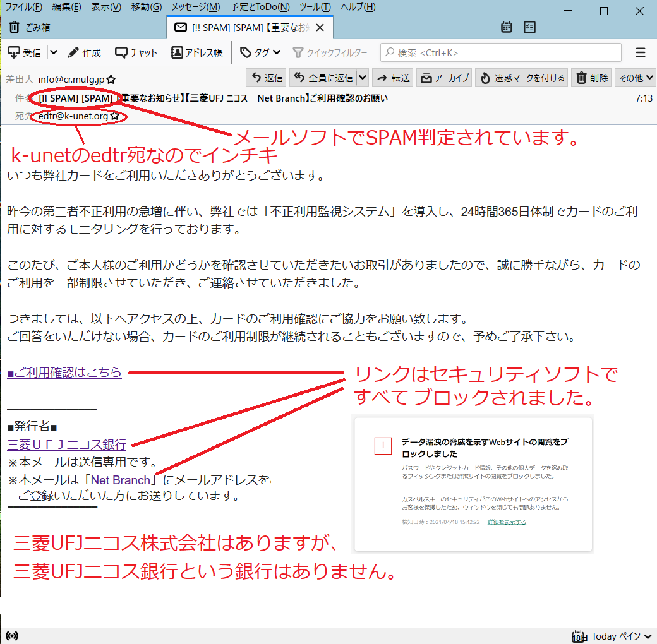Open the メッセージ menu

point(196,7)
